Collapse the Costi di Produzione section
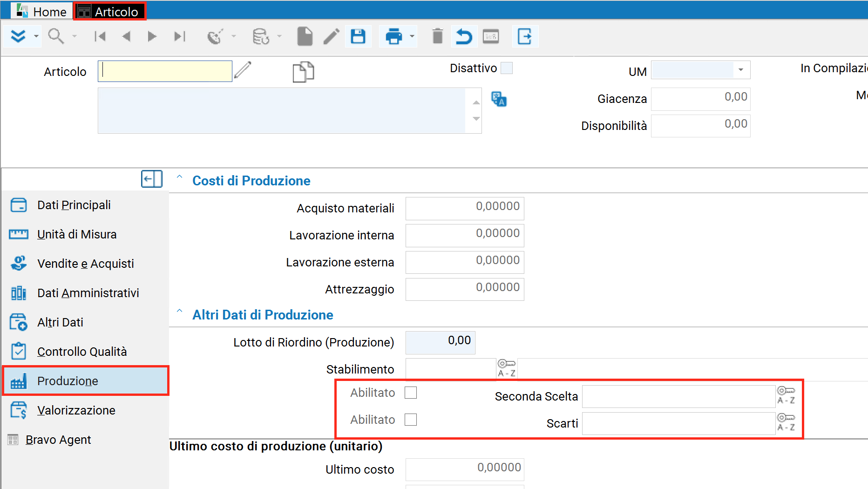 (x=179, y=177)
